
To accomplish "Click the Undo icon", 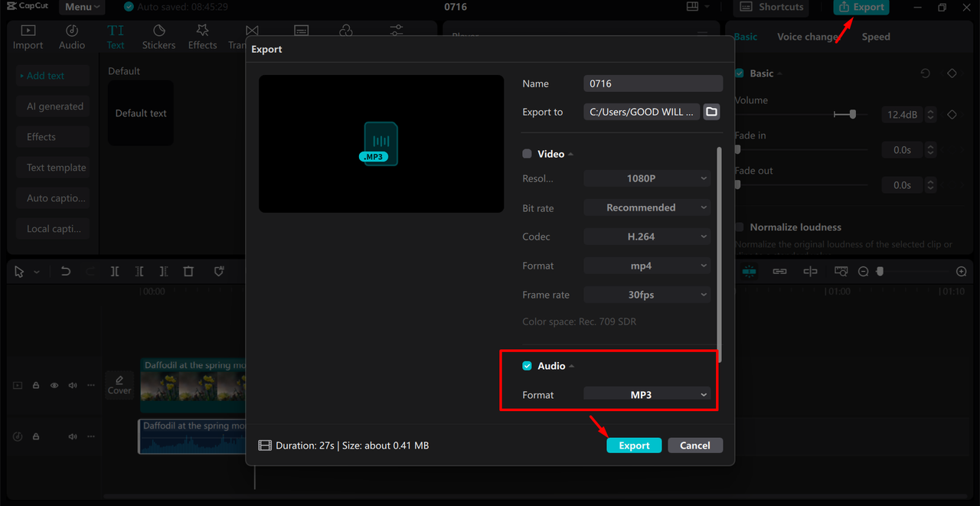I will point(66,272).
